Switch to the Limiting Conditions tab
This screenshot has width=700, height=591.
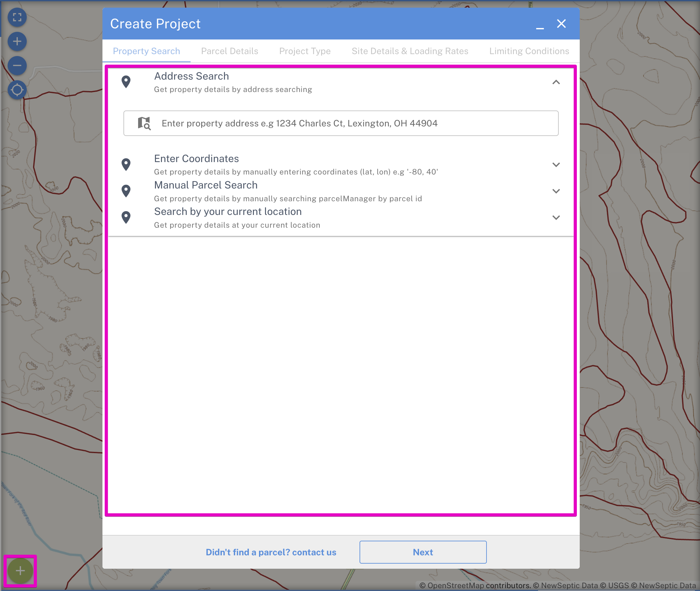coord(529,51)
